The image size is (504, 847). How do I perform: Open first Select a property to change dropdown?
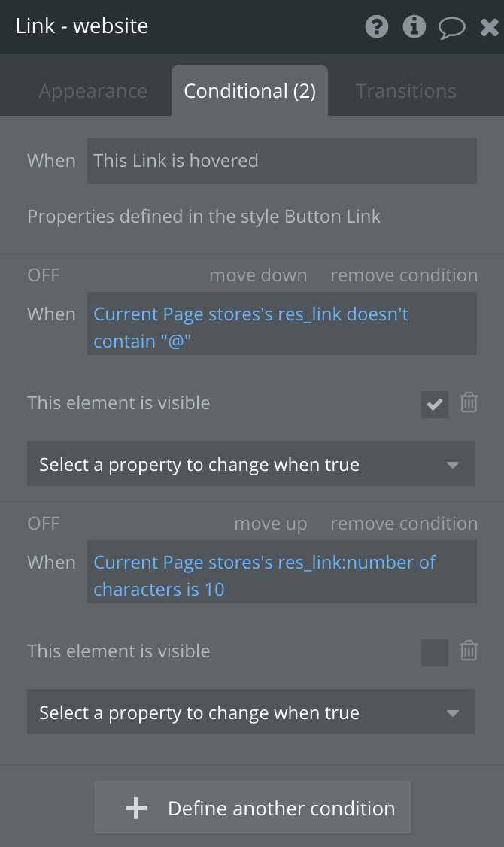[x=251, y=464]
